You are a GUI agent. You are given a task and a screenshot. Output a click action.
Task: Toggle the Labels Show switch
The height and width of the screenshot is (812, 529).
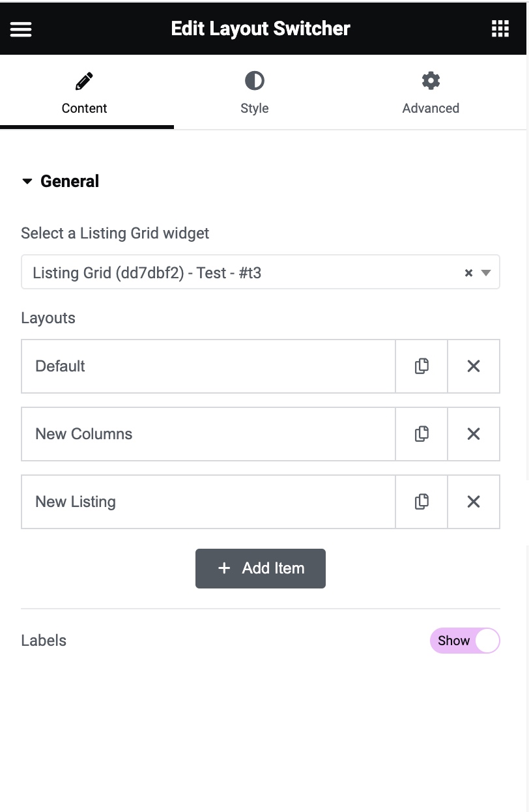(x=465, y=641)
